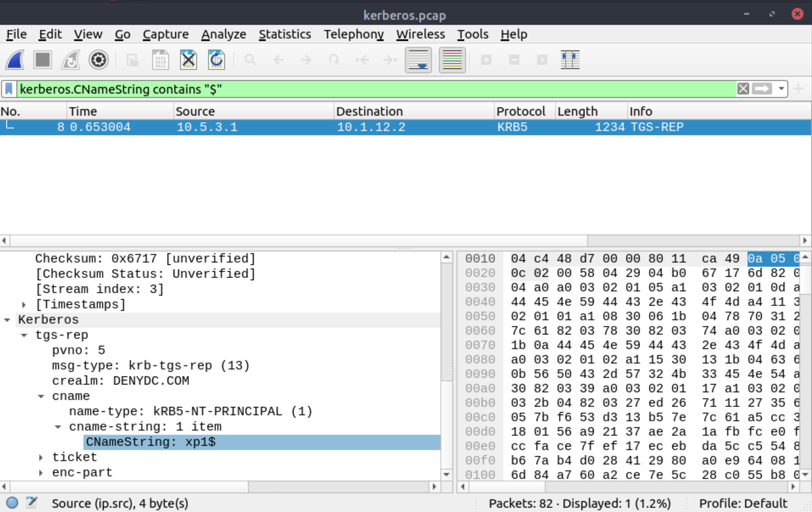The image size is (812, 512).
Task: Click the restart capture icon
Action: tap(70, 60)
